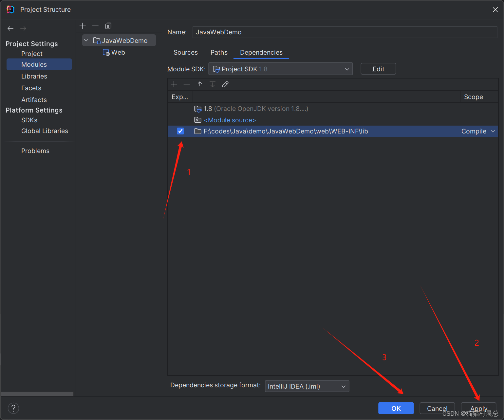Add a new module with plus icon

click(83, 26)
